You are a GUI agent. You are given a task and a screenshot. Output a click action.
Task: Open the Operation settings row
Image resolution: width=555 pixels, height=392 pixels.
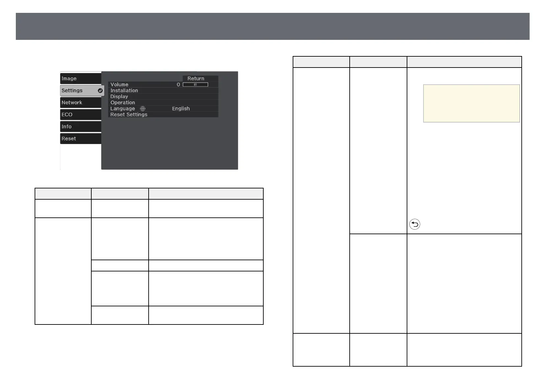point(163,102)
